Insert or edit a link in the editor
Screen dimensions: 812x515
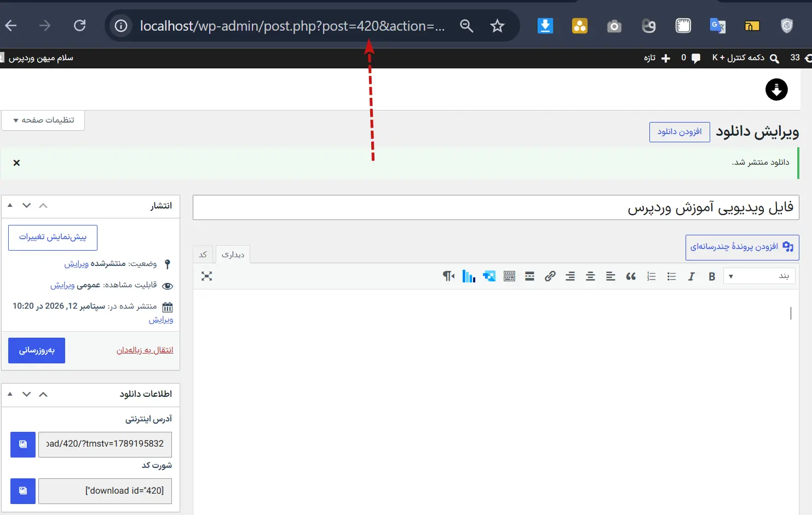[550, 276]
